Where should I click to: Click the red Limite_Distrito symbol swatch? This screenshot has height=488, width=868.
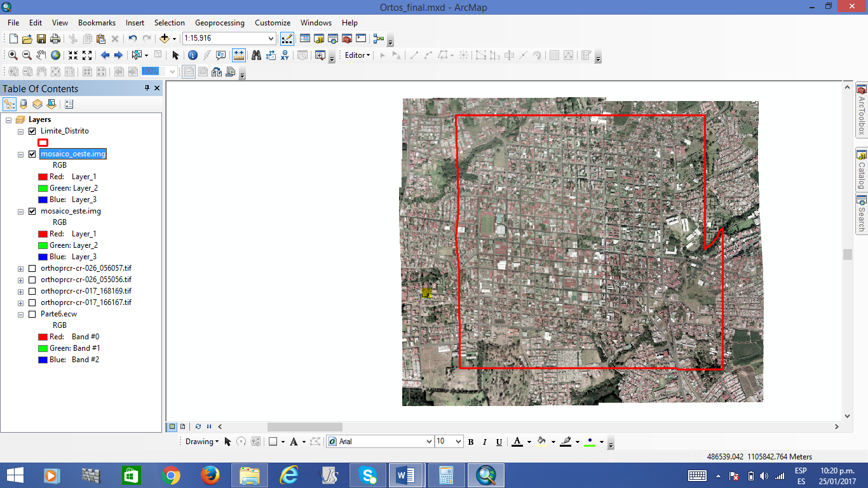(43, 142)
